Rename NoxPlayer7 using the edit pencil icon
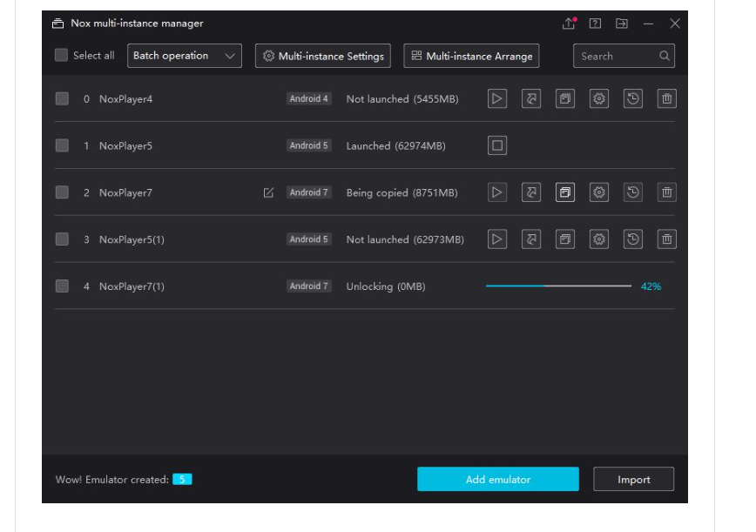The image size is (756, 532). click(x=268, y=192)
